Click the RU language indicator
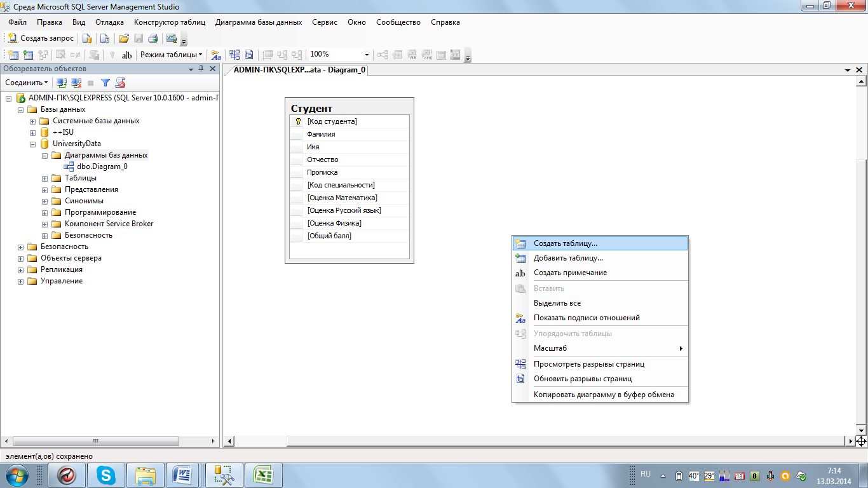The height and width of the screenshot is (488, 868). (x=646, y=474)
